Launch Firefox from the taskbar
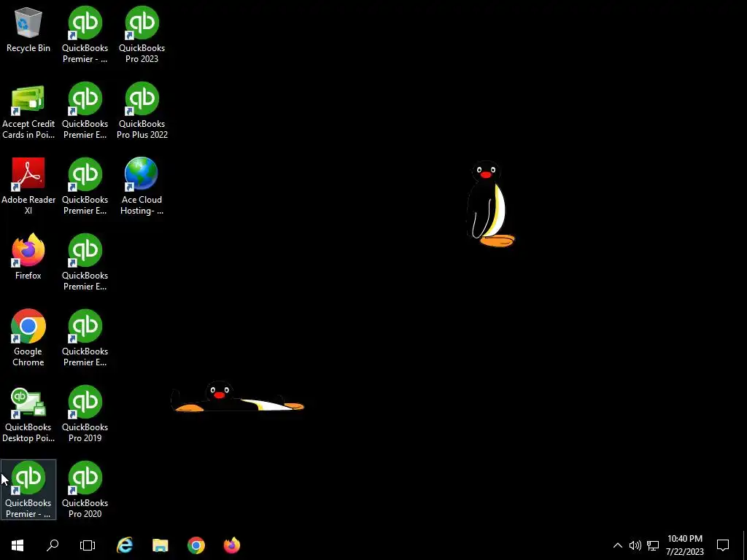The width and height of the screenshot is (747, 560). tap(232, 545)
